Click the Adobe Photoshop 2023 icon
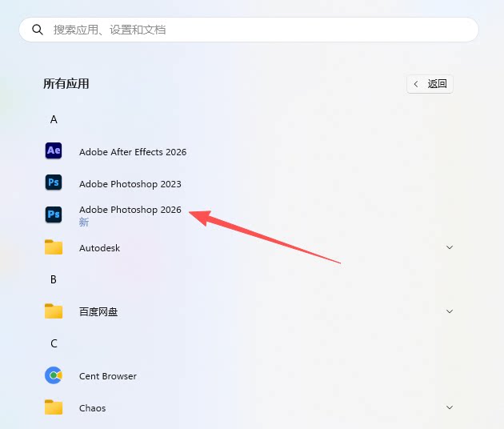 point(54,182)
